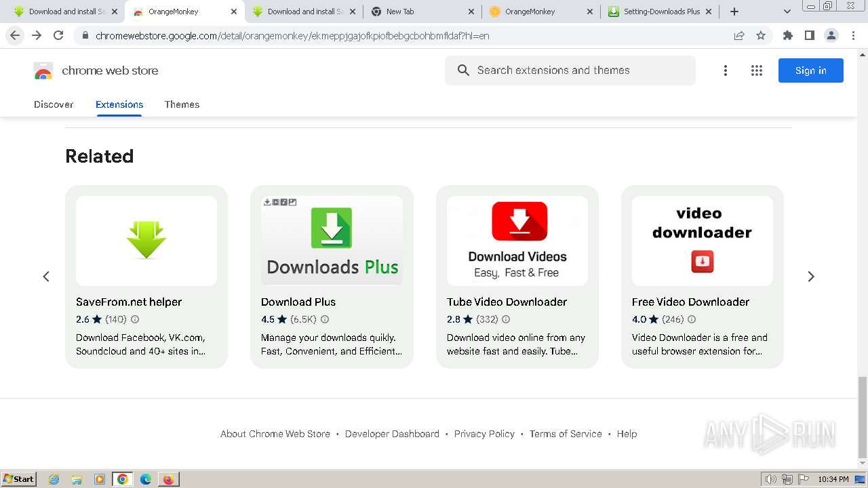
Task: Go to Discover section
Action: [54, 104]
